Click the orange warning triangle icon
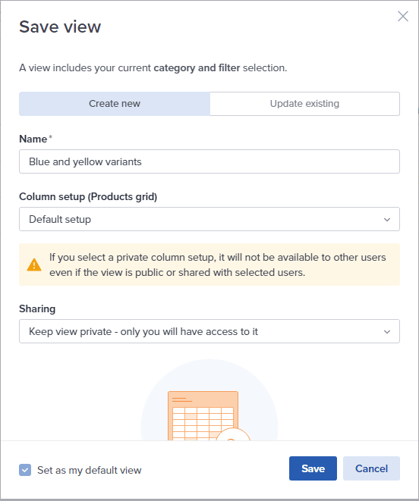The image size is (419, 501). coord(34,265)
